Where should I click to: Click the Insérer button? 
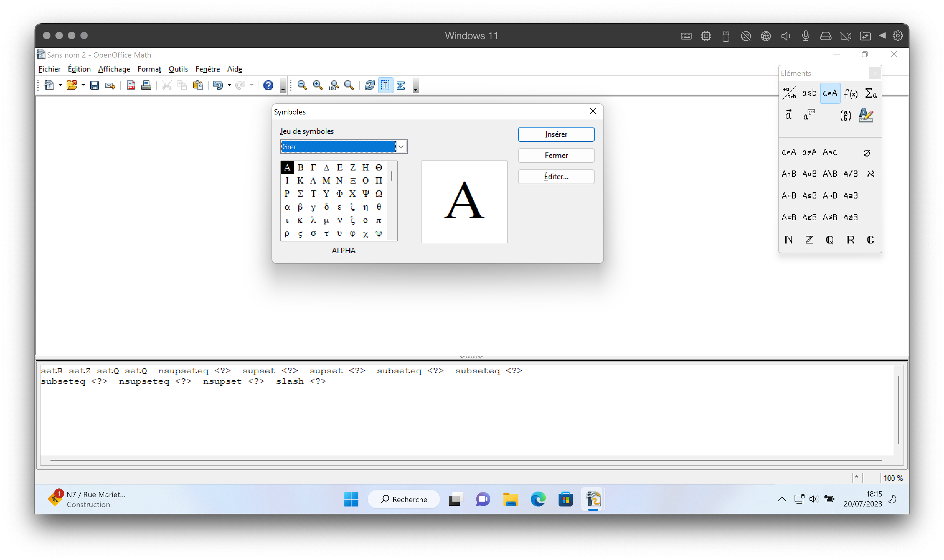coord(556,134)
